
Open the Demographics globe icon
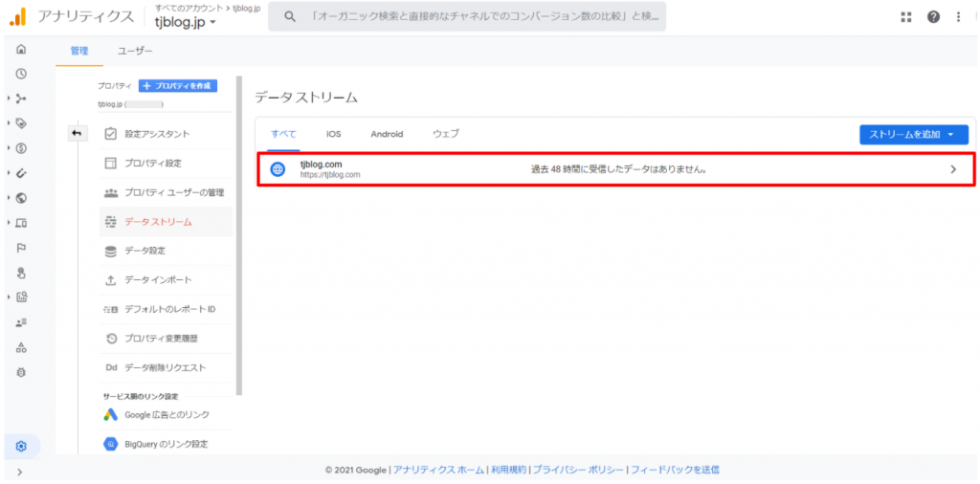click(x=21, y=198)
